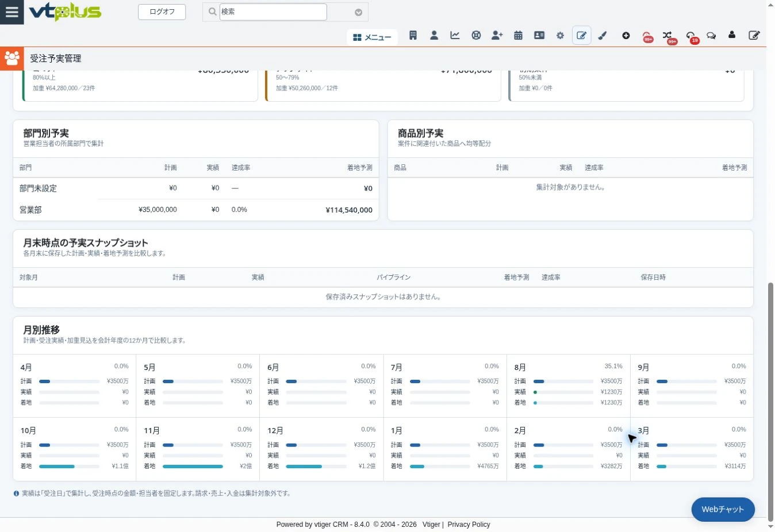Image resolution: width=775 pixels, height=532 pixels.
Task: Open the calendar icon in toolbar
Action: 518,36
